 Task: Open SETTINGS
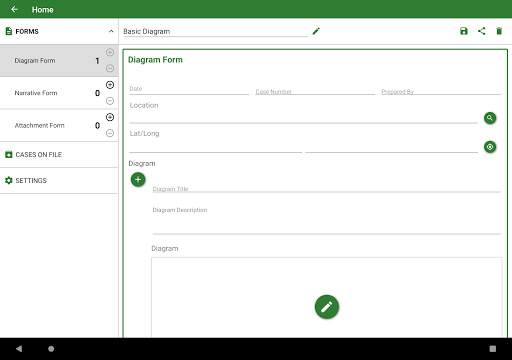coord(59,180)
